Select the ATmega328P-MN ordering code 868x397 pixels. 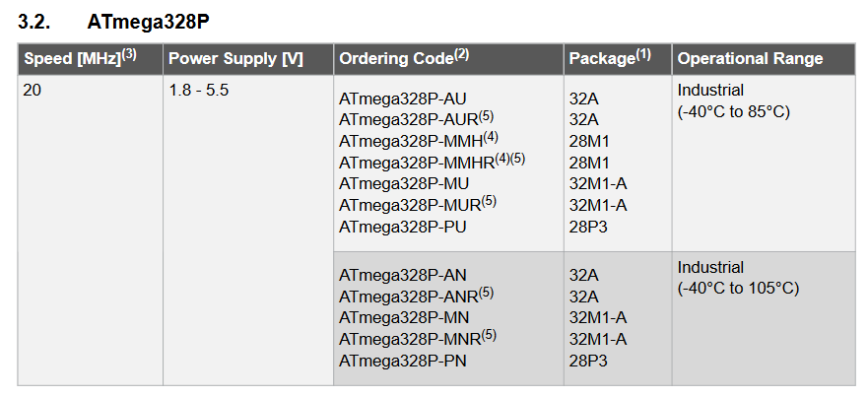coord(404,317)
